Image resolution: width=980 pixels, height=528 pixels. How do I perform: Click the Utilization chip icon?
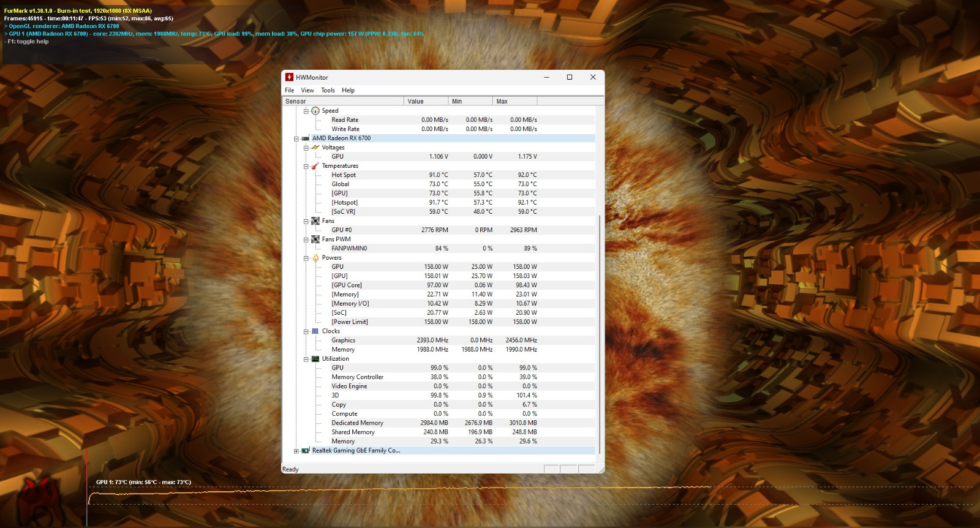[315, 359]
